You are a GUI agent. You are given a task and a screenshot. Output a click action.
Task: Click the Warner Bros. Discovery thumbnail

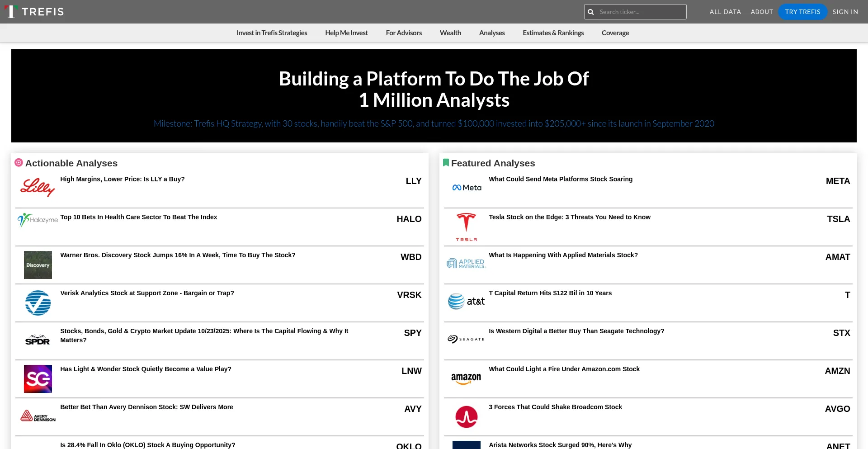click(x=38, y=265)
